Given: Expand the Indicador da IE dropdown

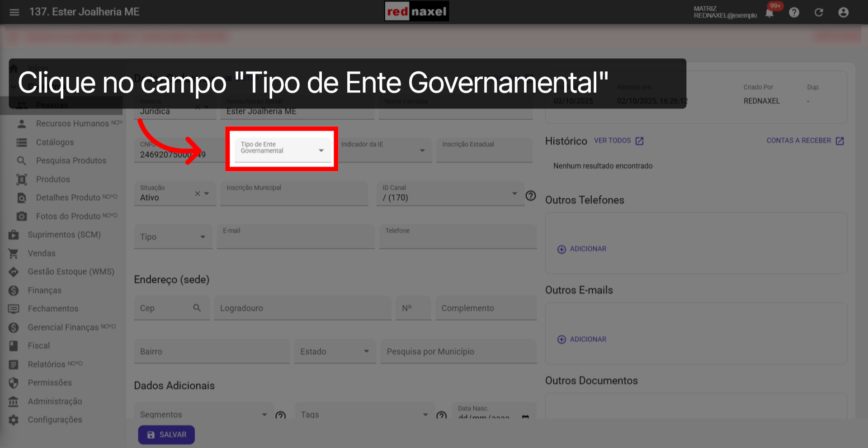Looking at the screenshot, I should (423, 150).
